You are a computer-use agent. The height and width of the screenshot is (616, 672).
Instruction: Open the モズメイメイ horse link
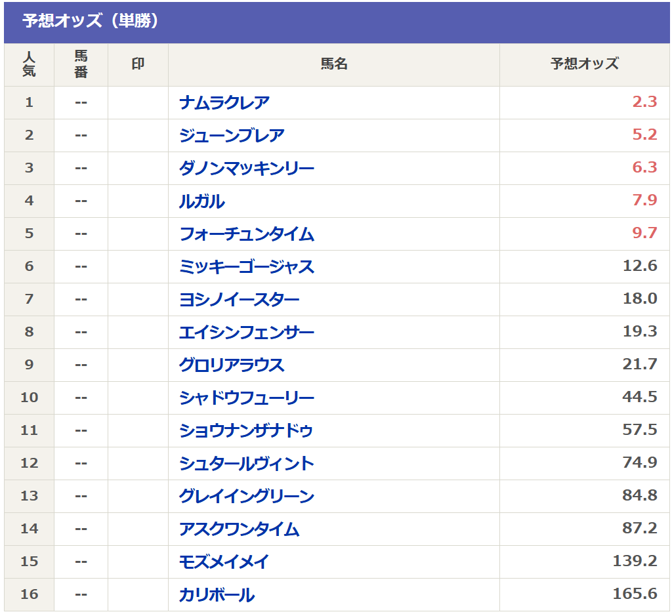(x=224, y=562)
